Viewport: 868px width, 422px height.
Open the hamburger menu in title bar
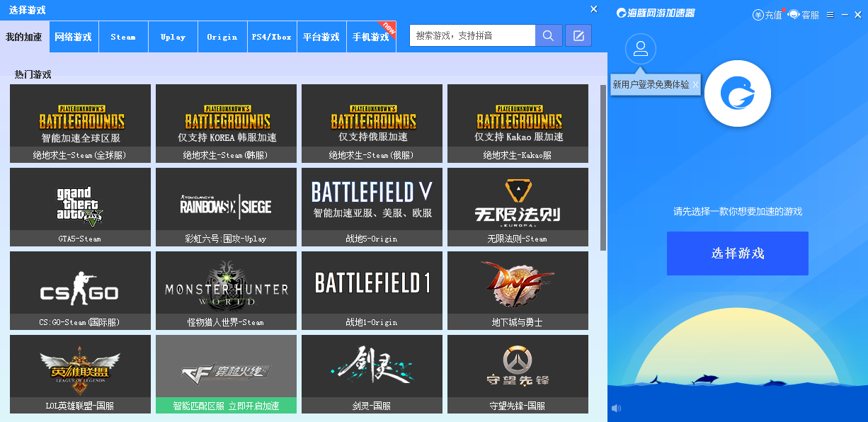[830, 14]
